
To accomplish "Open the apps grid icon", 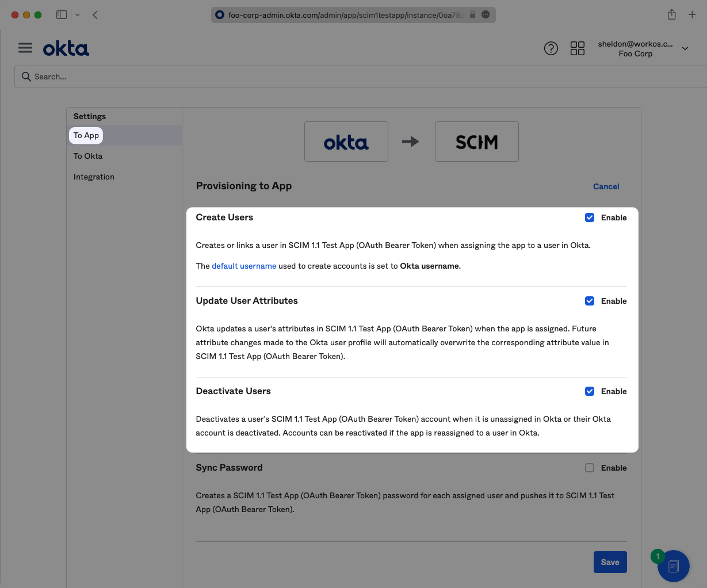I will coord(577,48).
